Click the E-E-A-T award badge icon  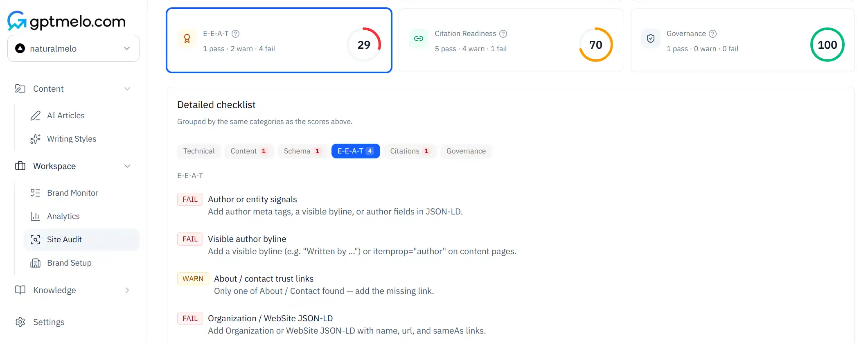pos(187,38)
